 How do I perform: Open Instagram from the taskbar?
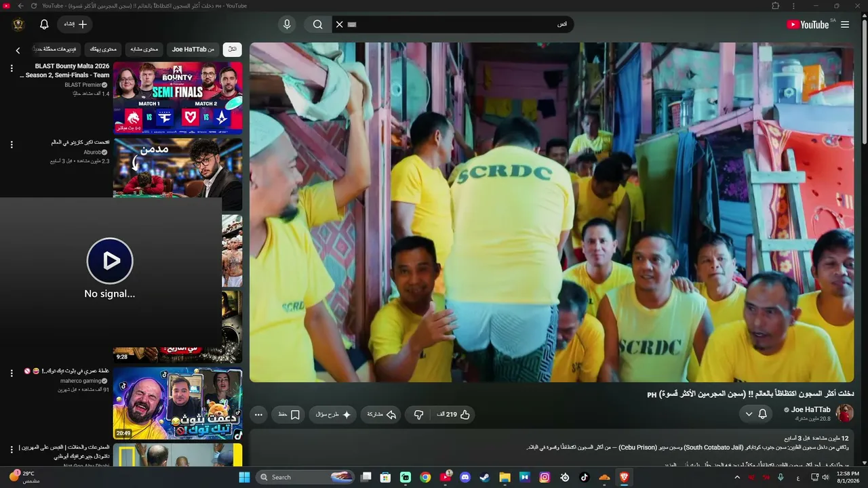tap(545, 477)
